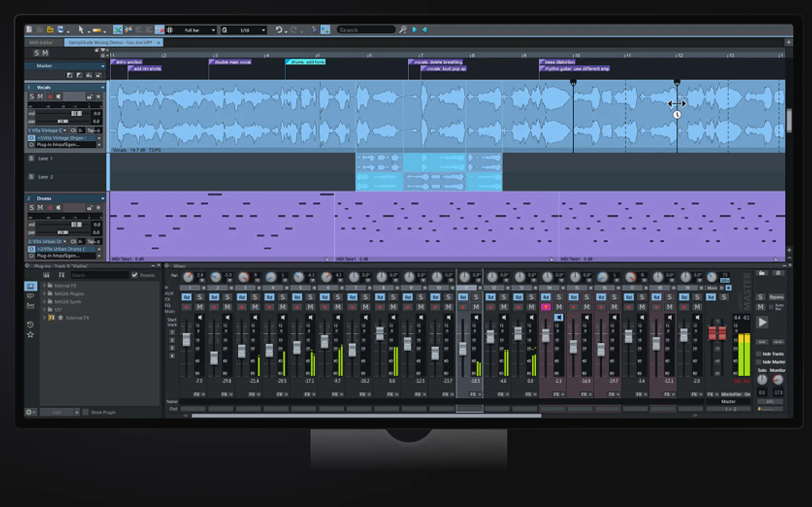Open favorites star icon in plug-in sidebar
The image size is (812, 507).
click(30, 335)
